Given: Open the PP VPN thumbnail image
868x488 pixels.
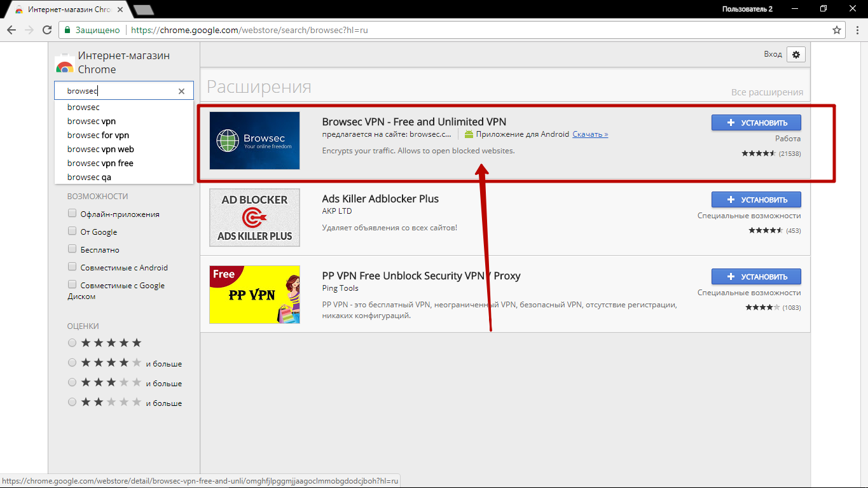Looking at the screenshot, I should (254, 295).
